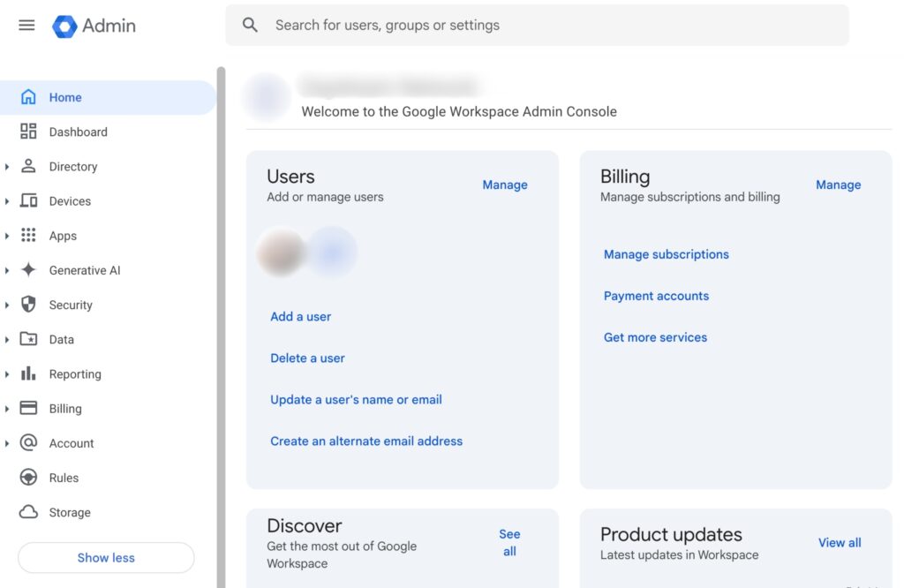Click the Add a user link
Viewport: 904px width, 588px height.
(300, 316)
